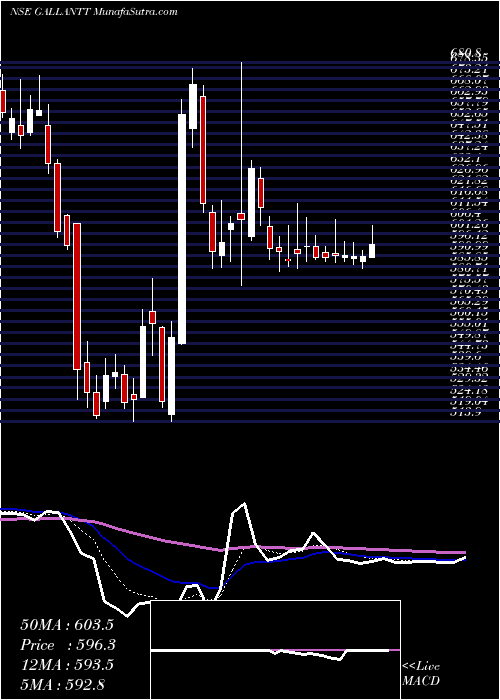Click the 5MA : 592.8 reading

point(62,685)
